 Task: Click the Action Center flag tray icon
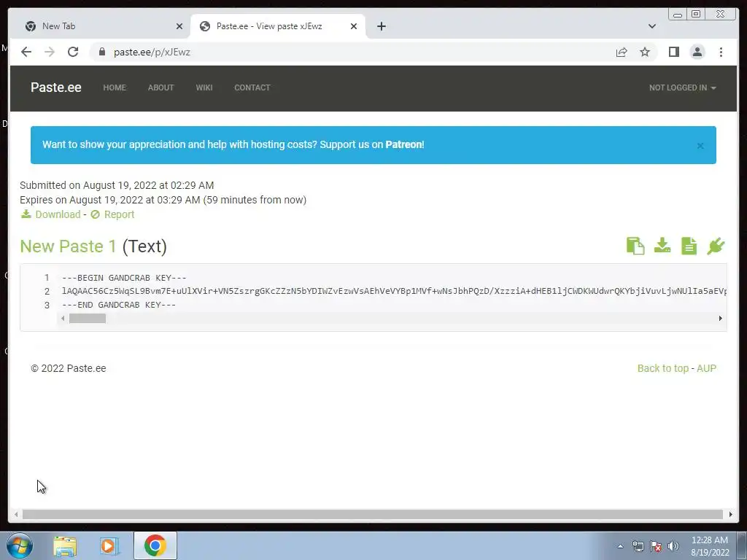pyautogui.click(x=656, y=546)
